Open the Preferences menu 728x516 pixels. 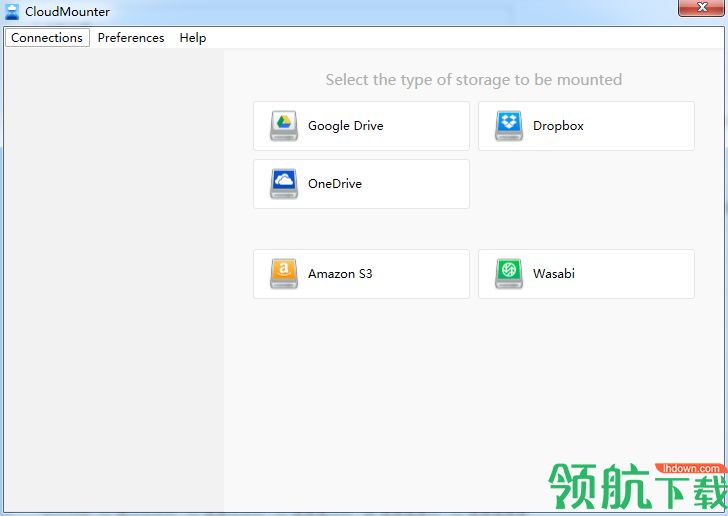[x=131, y=38]
